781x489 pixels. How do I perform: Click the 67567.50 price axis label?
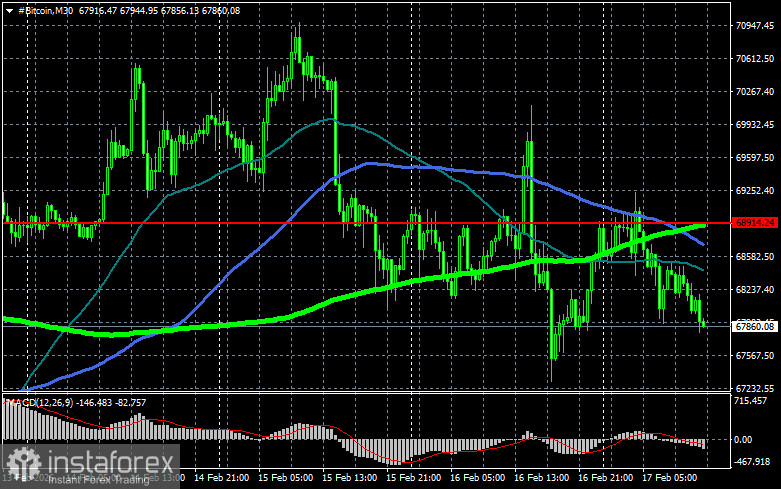(755, 355)
